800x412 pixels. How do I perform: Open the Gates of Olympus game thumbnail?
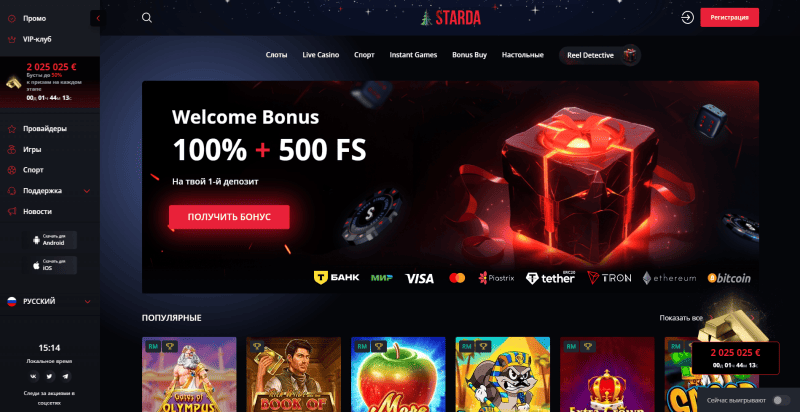[x=189, y=374]
